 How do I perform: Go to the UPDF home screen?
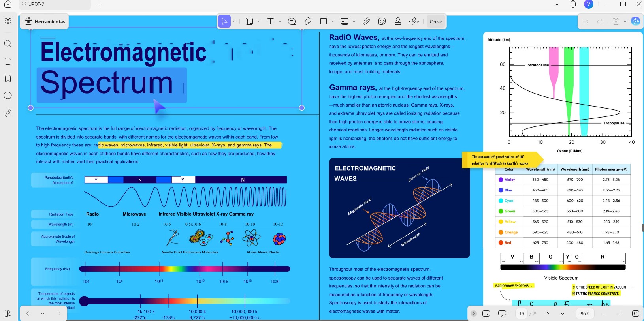click(x=8, y=4)
